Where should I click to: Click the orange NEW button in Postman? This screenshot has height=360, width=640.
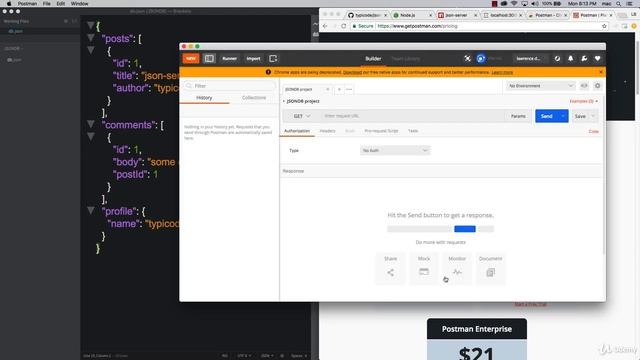[x=191, y=58]
